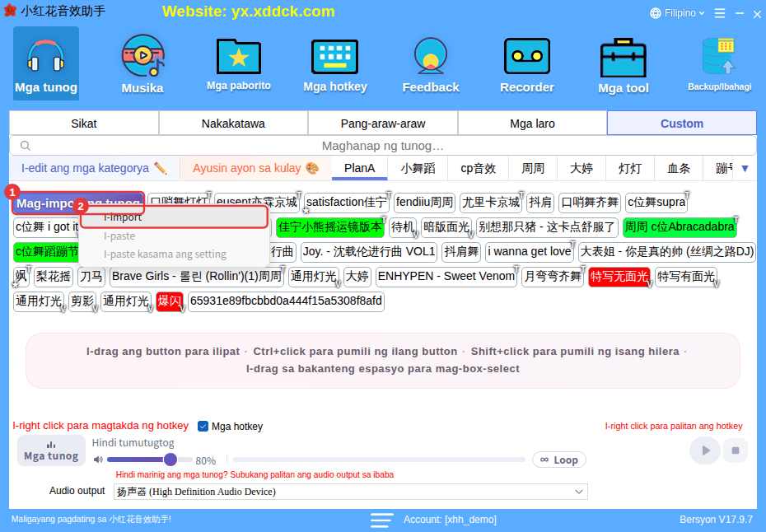Play Joy. 沈载伦进行曲 VOL1 sound

click(x=369, y=252)
